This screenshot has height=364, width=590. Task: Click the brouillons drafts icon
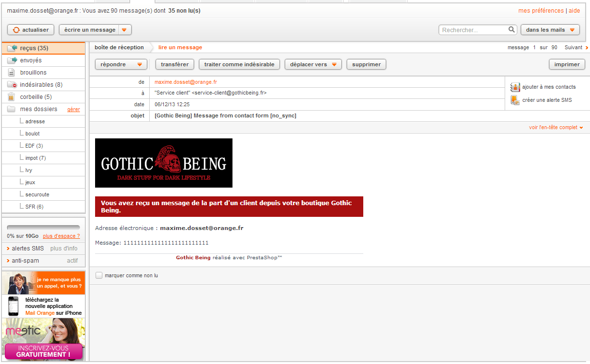point(11,73)
